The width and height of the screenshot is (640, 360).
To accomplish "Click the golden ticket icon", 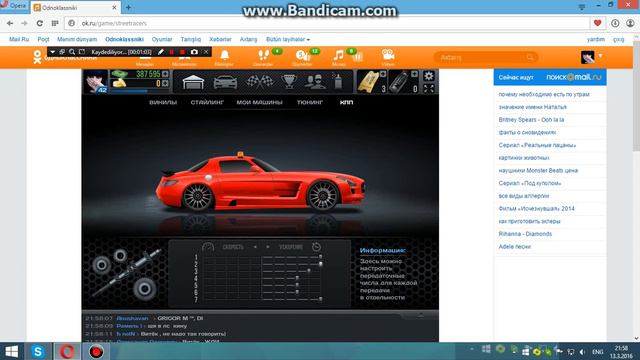I will (368, 82).
